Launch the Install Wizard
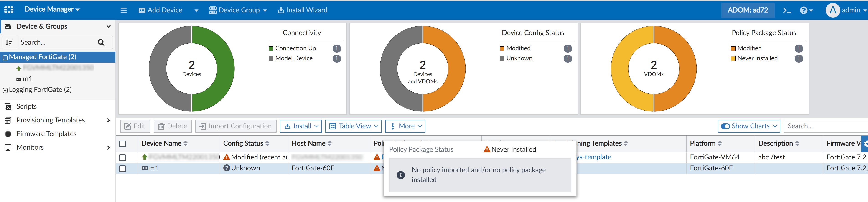868x202 pixels. point(302,10)
